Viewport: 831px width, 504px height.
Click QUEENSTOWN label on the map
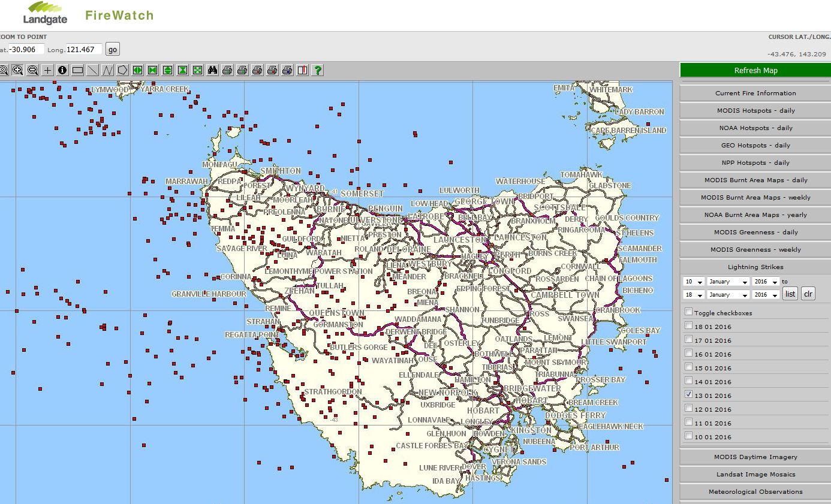337,313
